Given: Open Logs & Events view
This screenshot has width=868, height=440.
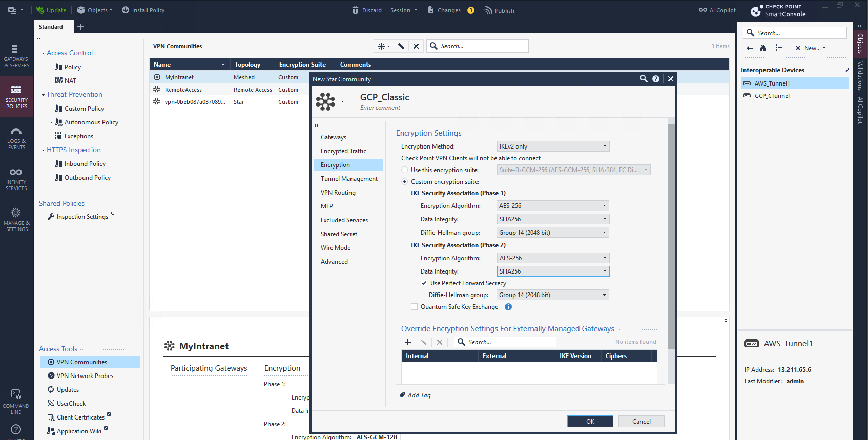Looking at the screenshot, I should click(x=16, y=138).
